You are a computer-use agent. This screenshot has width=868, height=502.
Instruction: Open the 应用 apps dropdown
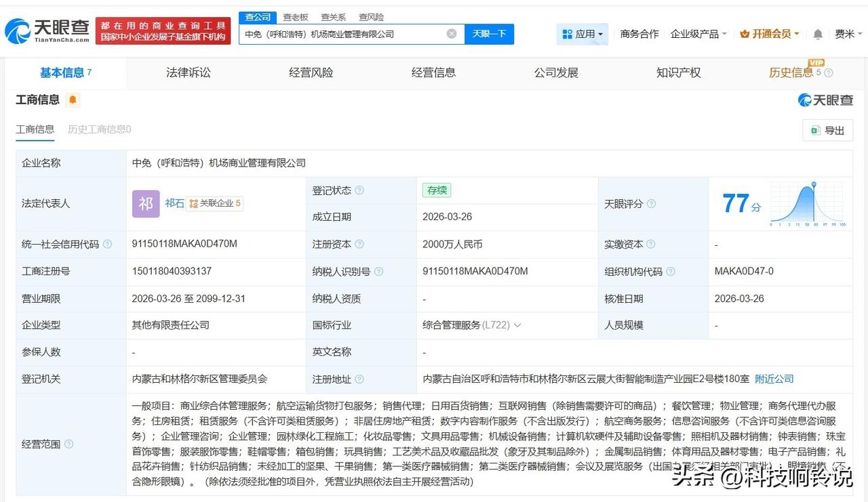click(x=583, y=34)
